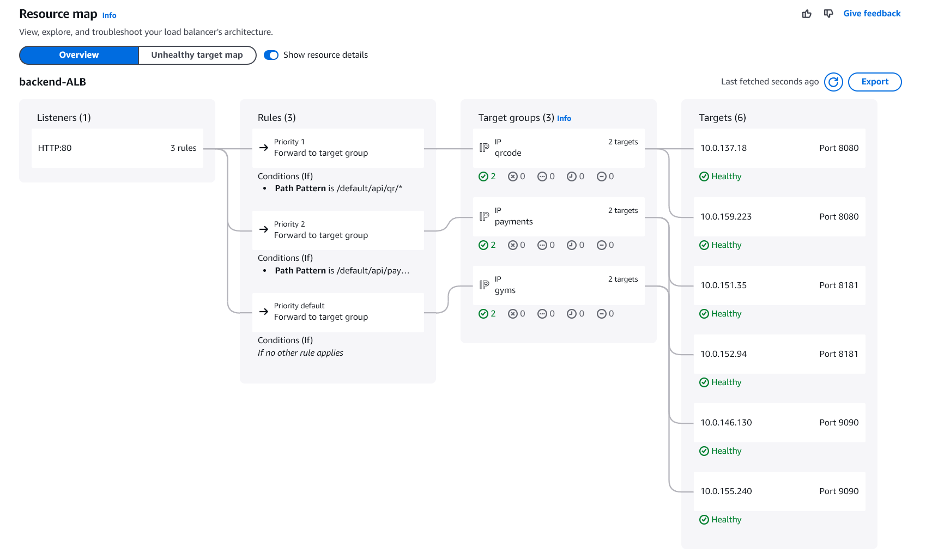
Task: Click the Priority default rule arrow icon
Action: 264,312
